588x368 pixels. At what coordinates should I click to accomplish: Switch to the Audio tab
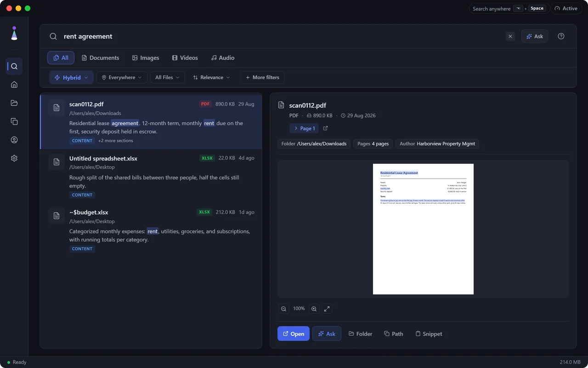(222, 57)
